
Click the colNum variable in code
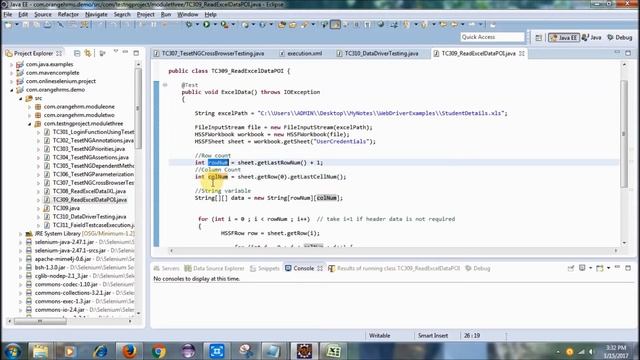[x=218, y=177]
